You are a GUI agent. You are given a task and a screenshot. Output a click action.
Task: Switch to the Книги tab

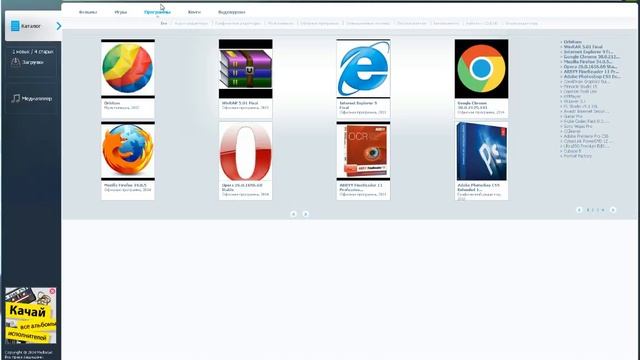(194, 12)
